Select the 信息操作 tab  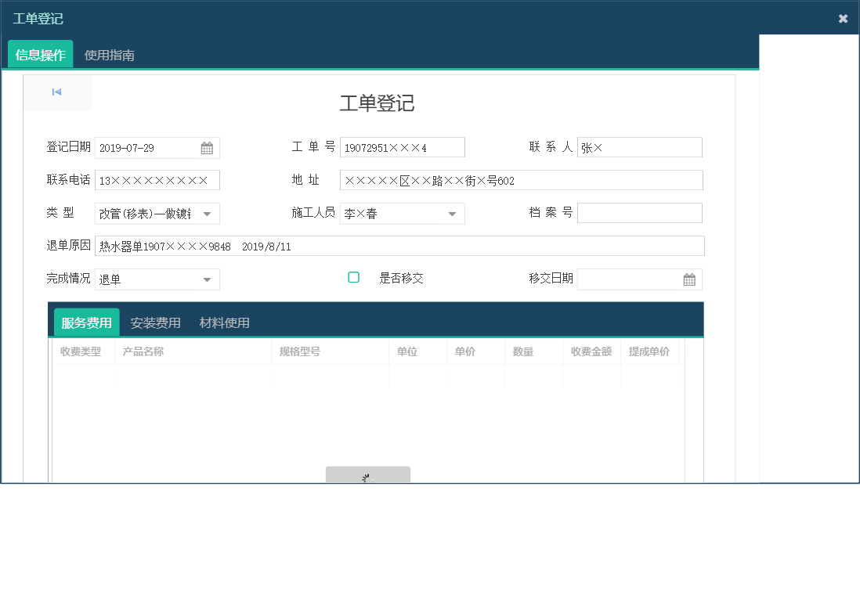tap(39, 55)
